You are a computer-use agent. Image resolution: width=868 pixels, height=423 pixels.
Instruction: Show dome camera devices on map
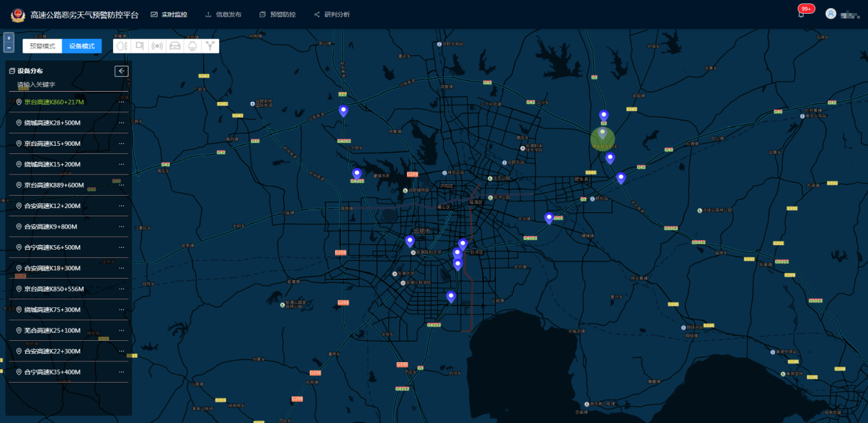tap(193, 46)
